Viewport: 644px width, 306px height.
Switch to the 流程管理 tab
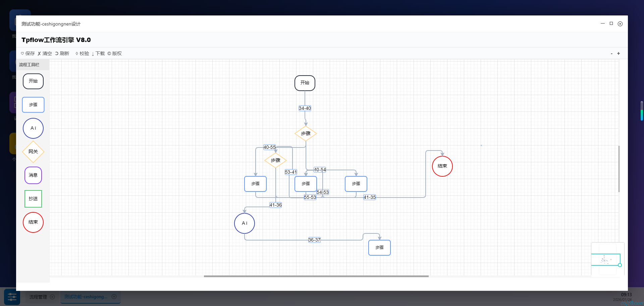pyautogui.click(x=38, y=297)
